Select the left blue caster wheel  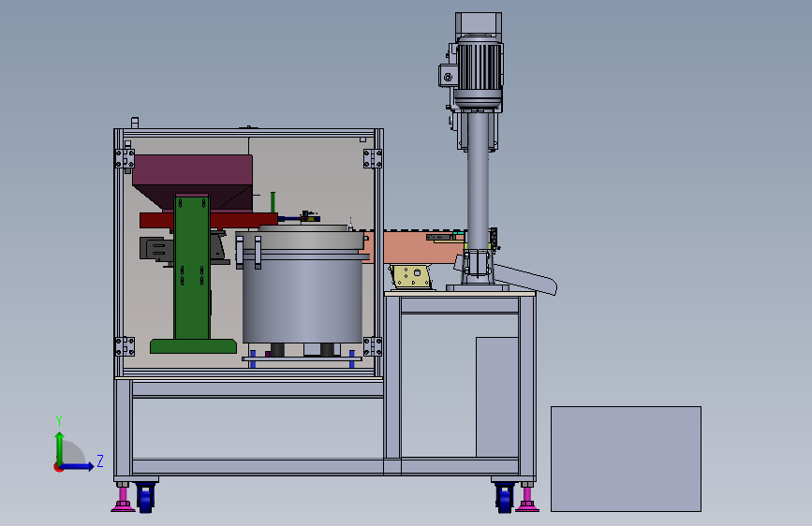[145, 498]
